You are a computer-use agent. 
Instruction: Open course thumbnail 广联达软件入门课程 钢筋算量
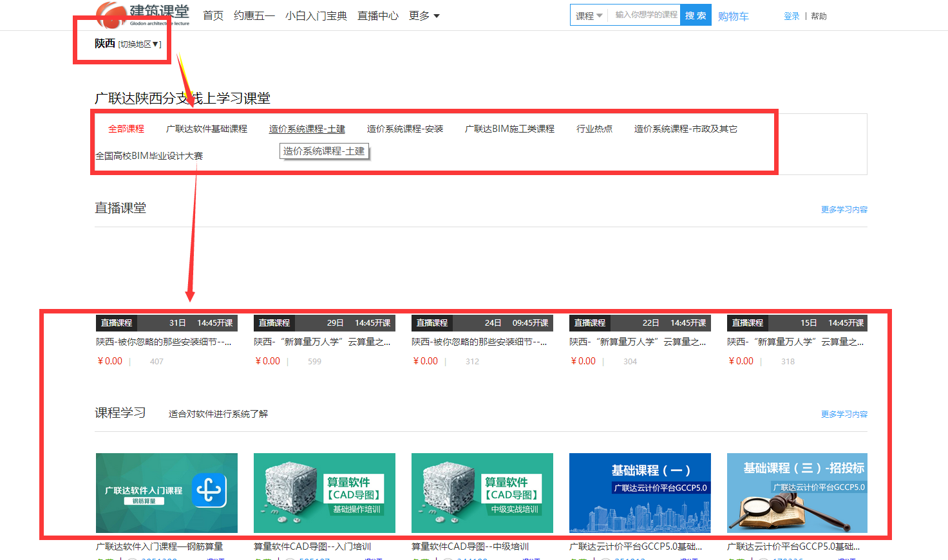(x=167, y=493)
